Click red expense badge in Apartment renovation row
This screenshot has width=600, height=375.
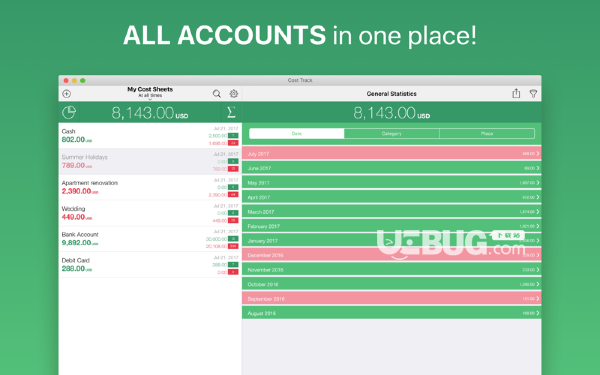coord(233,195)
